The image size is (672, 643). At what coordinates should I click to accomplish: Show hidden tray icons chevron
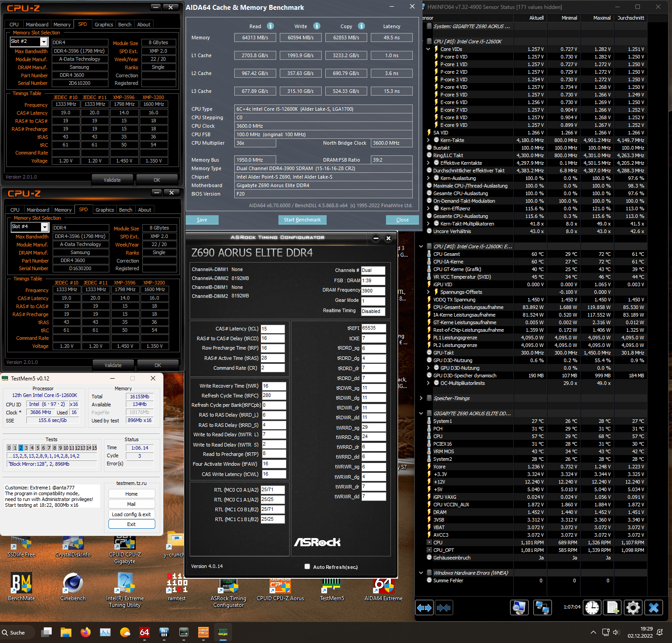coord(593,632)
